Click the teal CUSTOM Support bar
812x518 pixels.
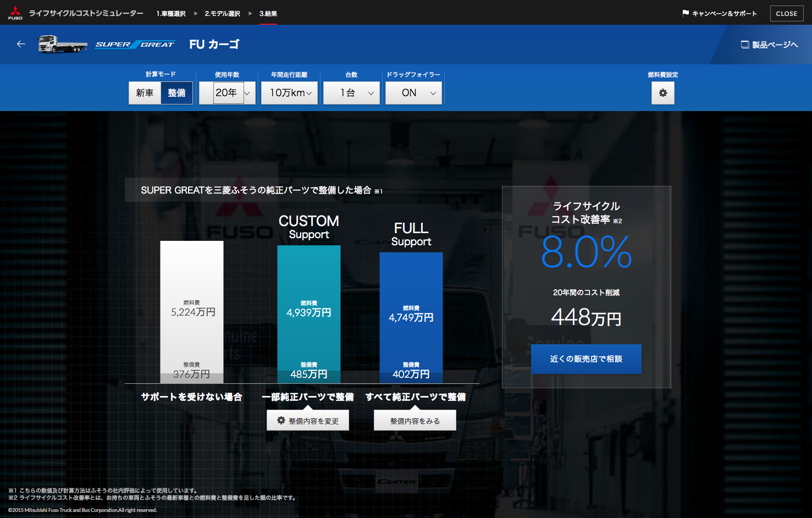coord(309,314)
